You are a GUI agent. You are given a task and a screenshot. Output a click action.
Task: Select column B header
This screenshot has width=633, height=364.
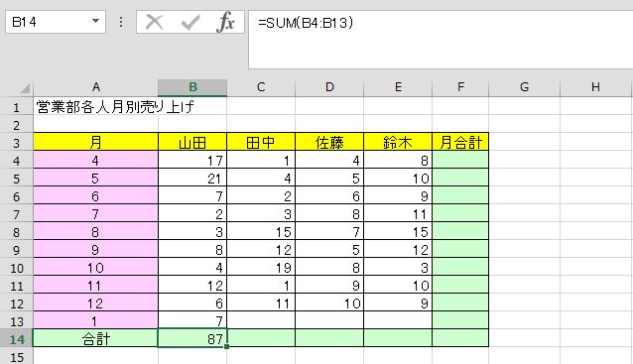(192, 87)
